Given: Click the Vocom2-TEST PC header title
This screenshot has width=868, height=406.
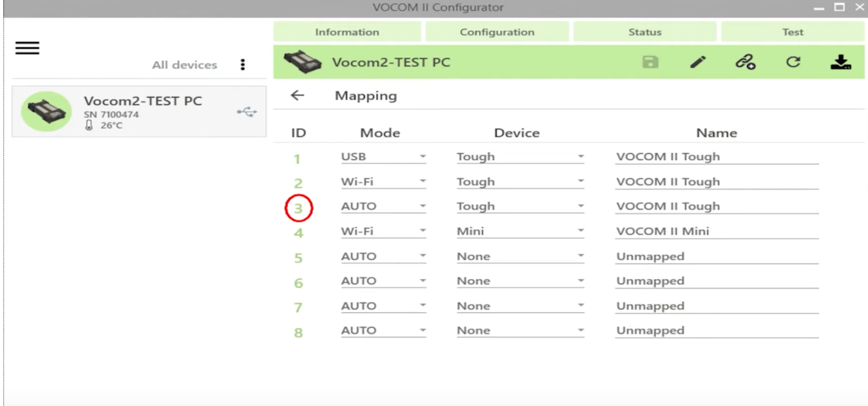Looking at the screenshot, I should (391, 62).
